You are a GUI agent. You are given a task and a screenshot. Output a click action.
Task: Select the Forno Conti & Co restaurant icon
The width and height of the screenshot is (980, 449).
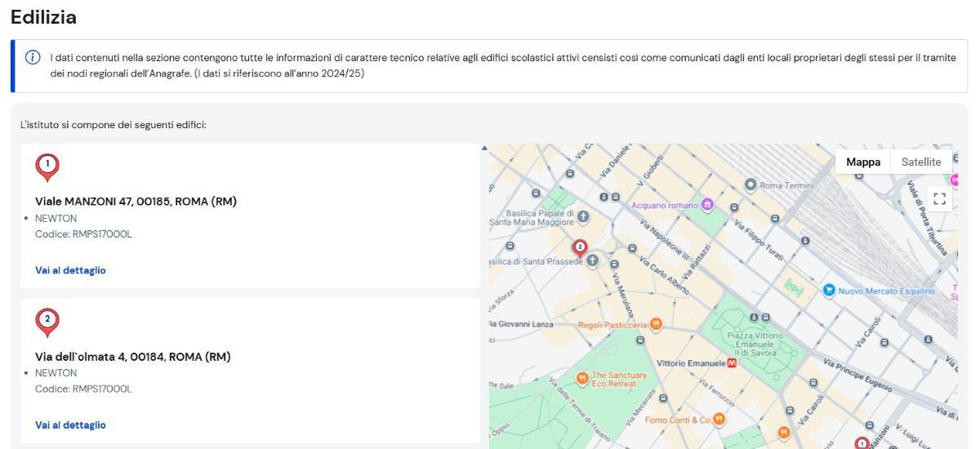pos(719,420)
